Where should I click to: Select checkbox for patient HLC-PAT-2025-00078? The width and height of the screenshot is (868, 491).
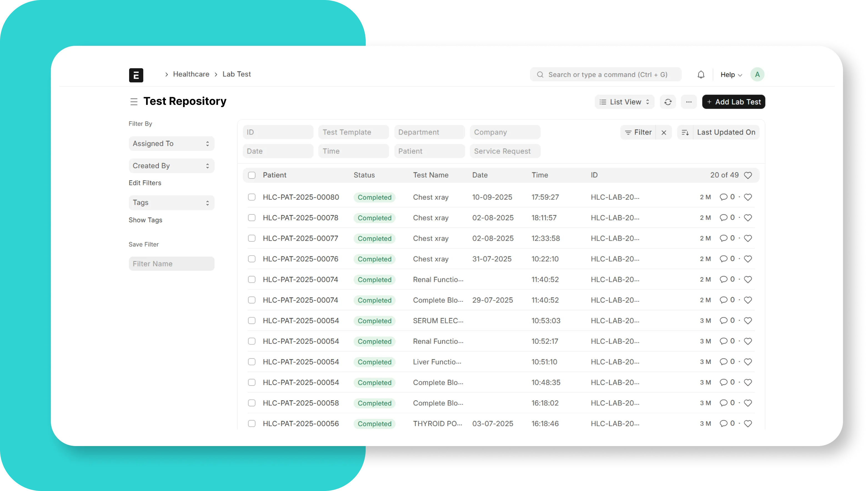251,218
